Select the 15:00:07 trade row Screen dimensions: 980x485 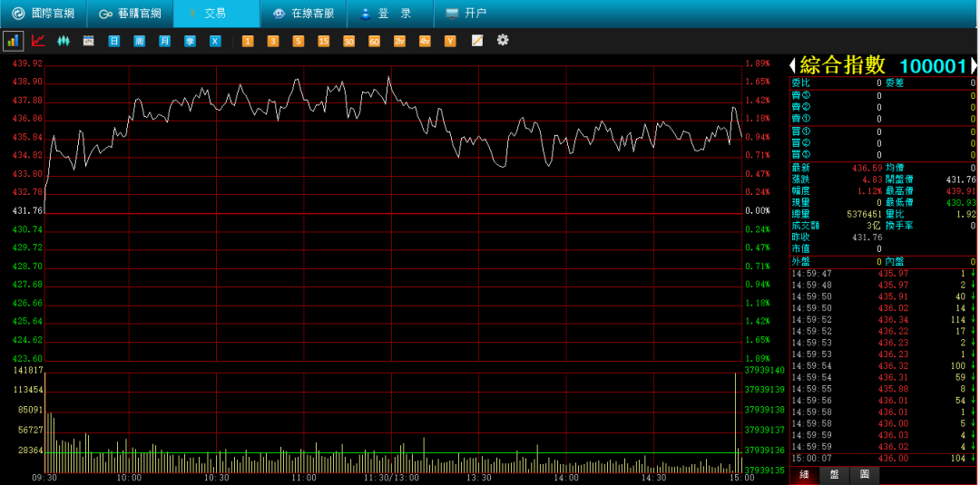click(x=883, y=459)
